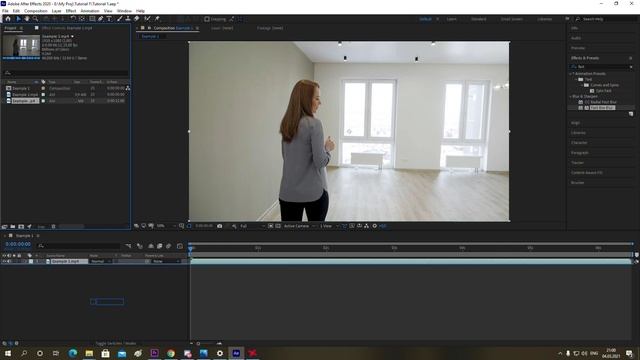The image size is (640, 360).
Task: Open Chrome from Windows taskbar
Action: [x=171, y=353]
